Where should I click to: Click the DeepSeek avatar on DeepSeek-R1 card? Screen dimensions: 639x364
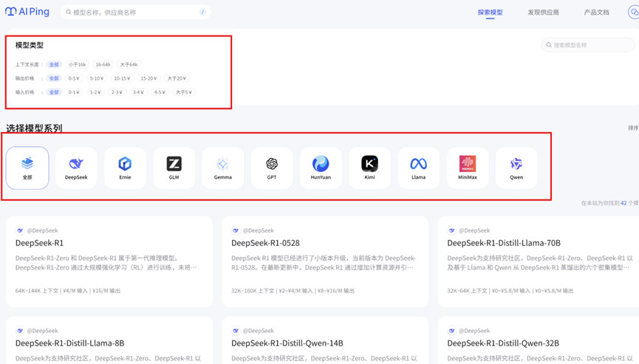click(20, 230)
